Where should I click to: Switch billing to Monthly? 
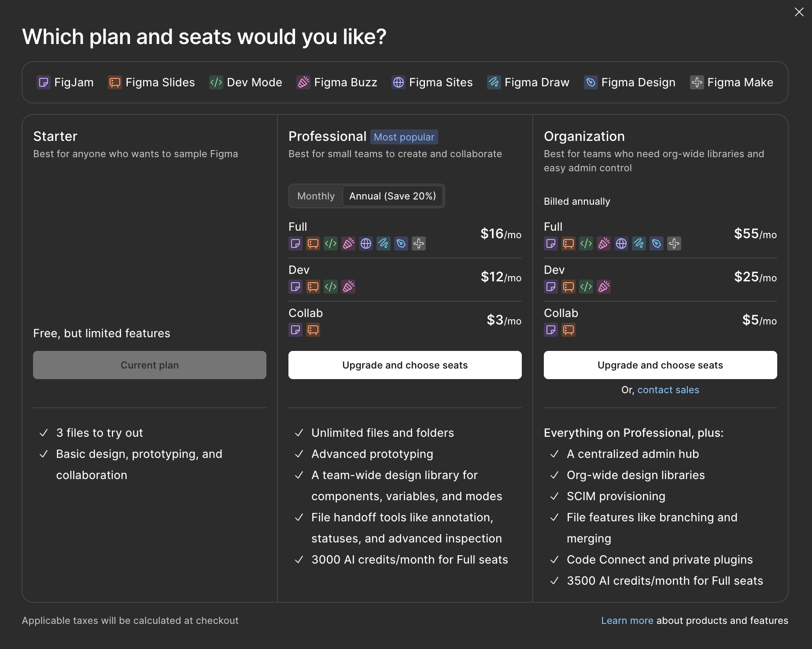tap(316, 196)
